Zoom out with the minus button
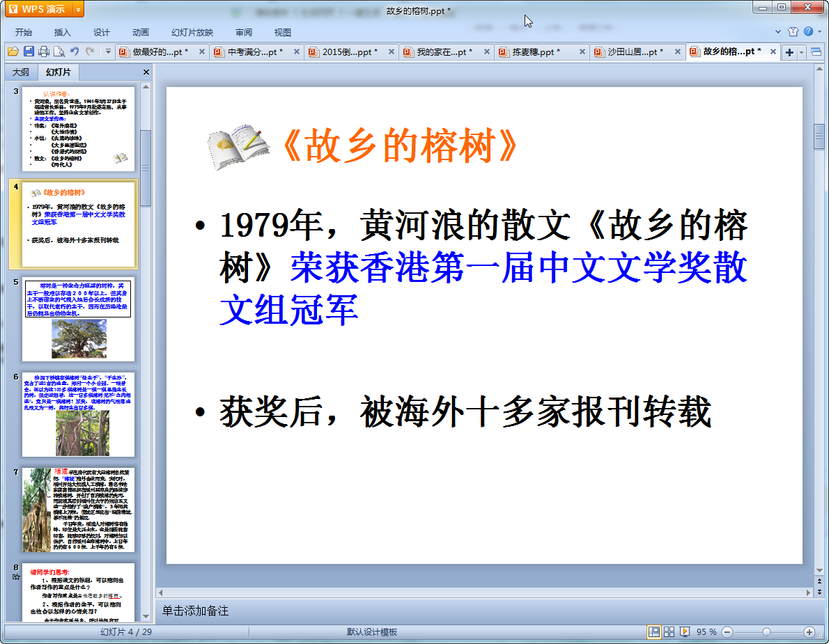Image resolution: width=829 pixels, height=644 pixels. coord(727,632)
